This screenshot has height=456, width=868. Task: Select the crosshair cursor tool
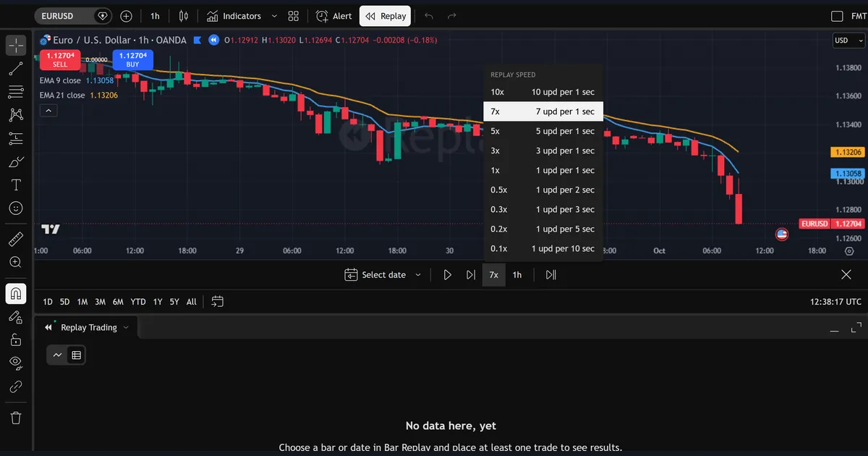pos(16,45)
